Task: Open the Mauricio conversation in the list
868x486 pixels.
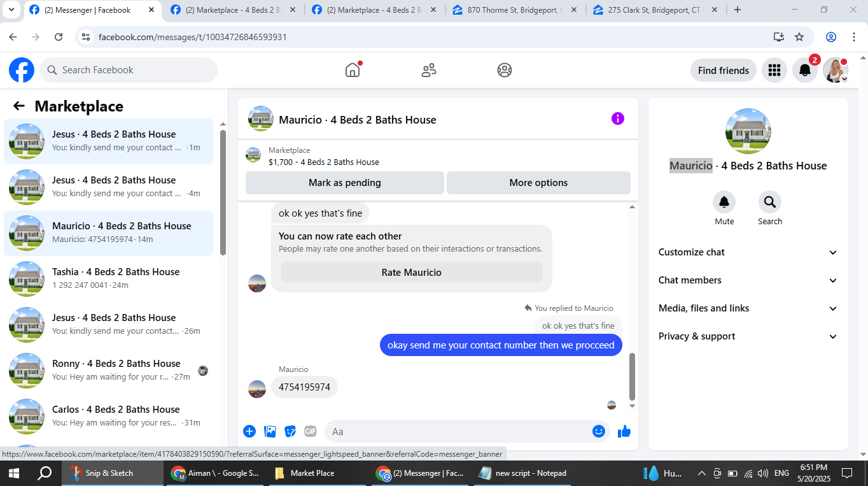Action: [108, 232]
